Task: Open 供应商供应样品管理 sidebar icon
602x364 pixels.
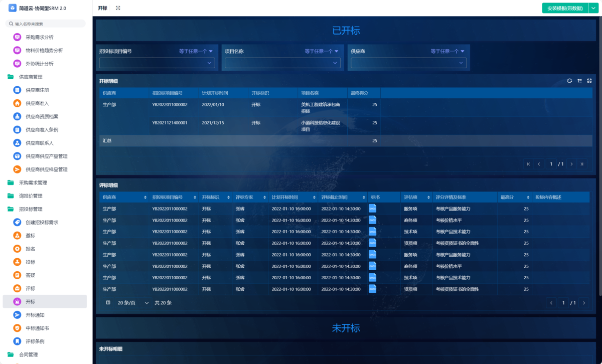Action: (x=17, y=169)
